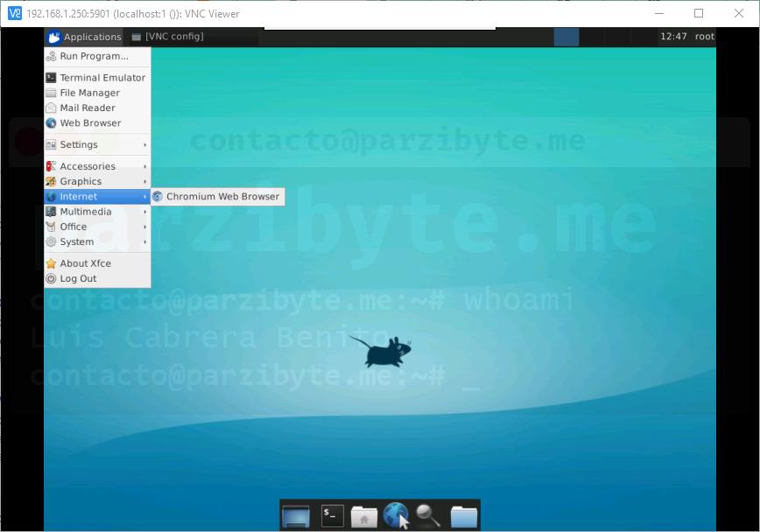Image resolution: width=760 pixels, height=532 pixels.
Task: Click the Chromium icon in submenu
Action: 158,197
